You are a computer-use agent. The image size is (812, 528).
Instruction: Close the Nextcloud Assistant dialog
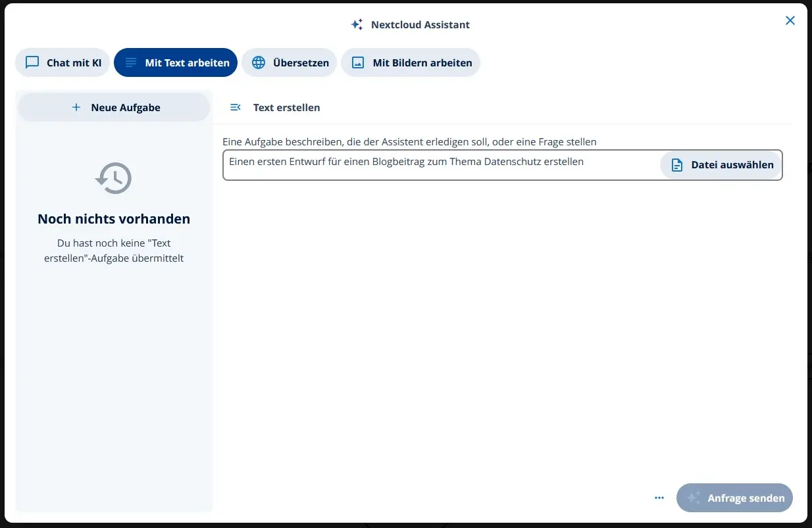tap(790, 20)
